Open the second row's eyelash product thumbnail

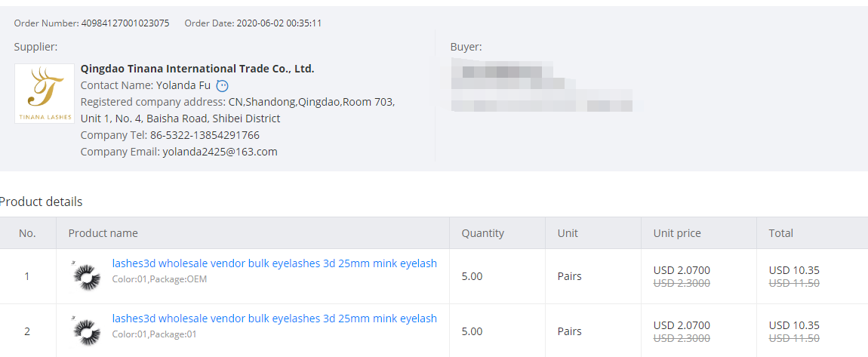point(86,331)
